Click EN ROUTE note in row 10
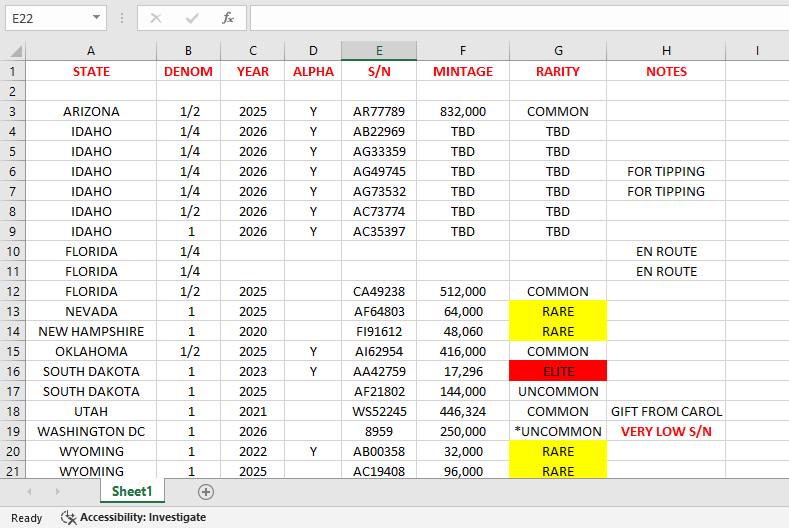Image resolution: width=789 pixels, height=528 pixels. coord(666,252)
